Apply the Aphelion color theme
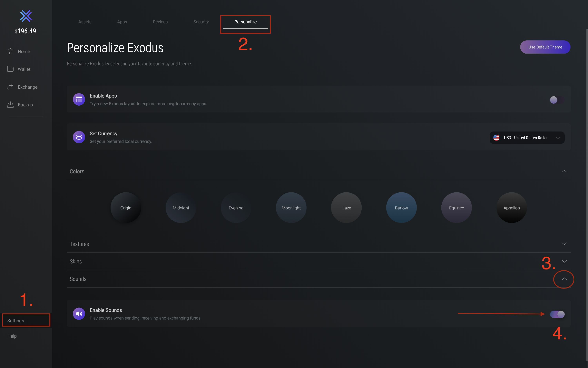The width and height of the screenshot is (588, 368). tap(512, 208)
